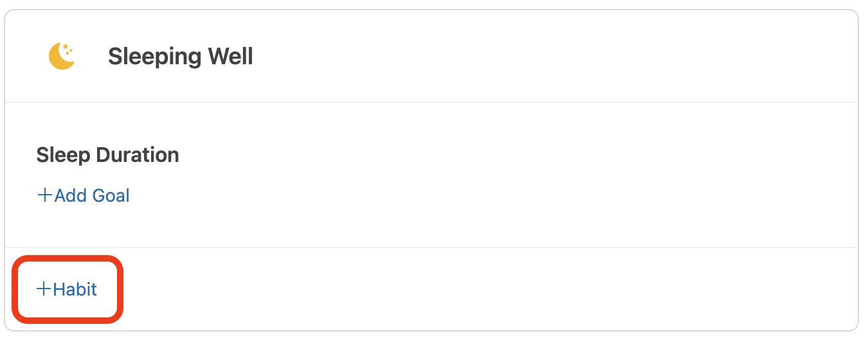The width and height of the screenshot is (868, 338).
Task: Click the blue plus sign in bottom row
Action: pos(44,289)
